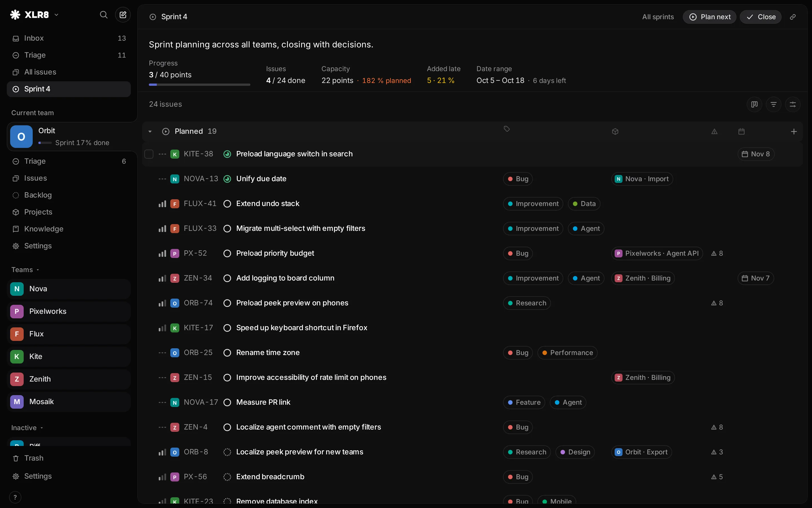Click the sprint progress bar
Image resolution: width=812 pixels, height=508 pixels.
(x=200, y=85)
